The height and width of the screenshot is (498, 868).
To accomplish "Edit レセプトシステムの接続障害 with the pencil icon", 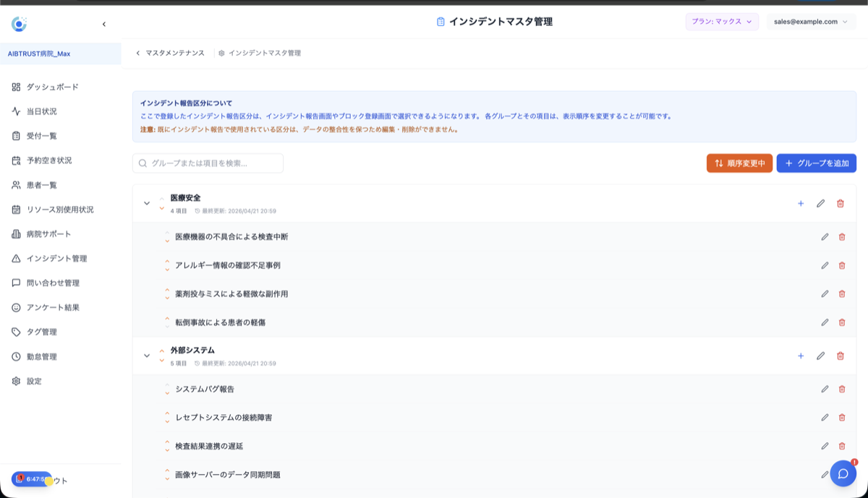I will click(x=825, y=417).
